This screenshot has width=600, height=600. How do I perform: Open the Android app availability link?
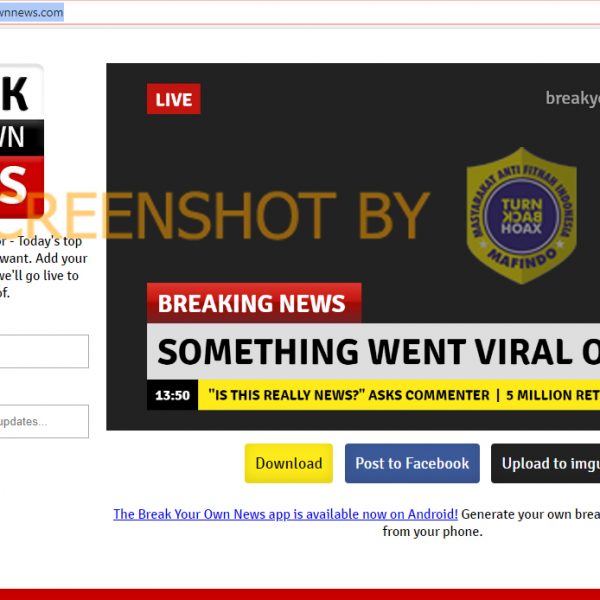tap(285, 514)
